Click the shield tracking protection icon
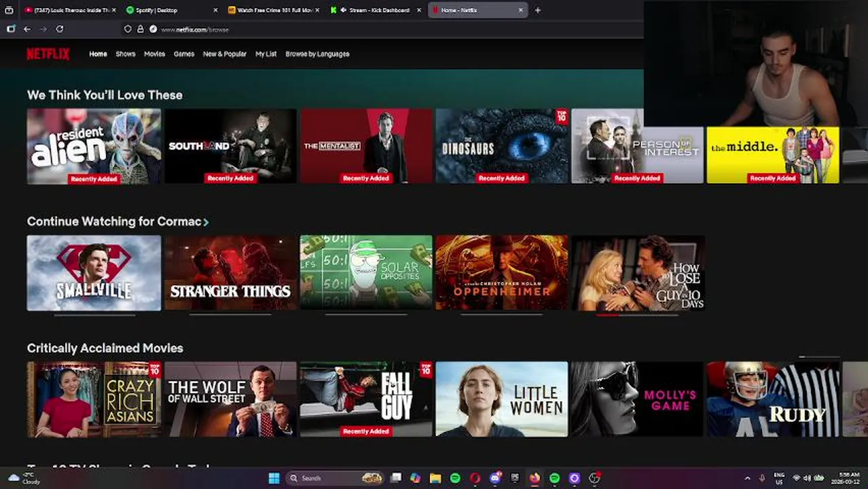868x489 pixels. click(128, 29)
